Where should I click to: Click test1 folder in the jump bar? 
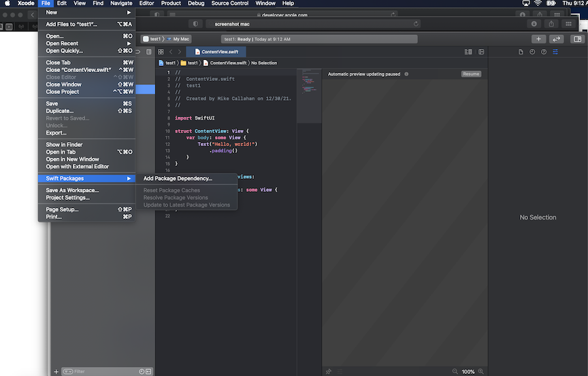(189, 63)
